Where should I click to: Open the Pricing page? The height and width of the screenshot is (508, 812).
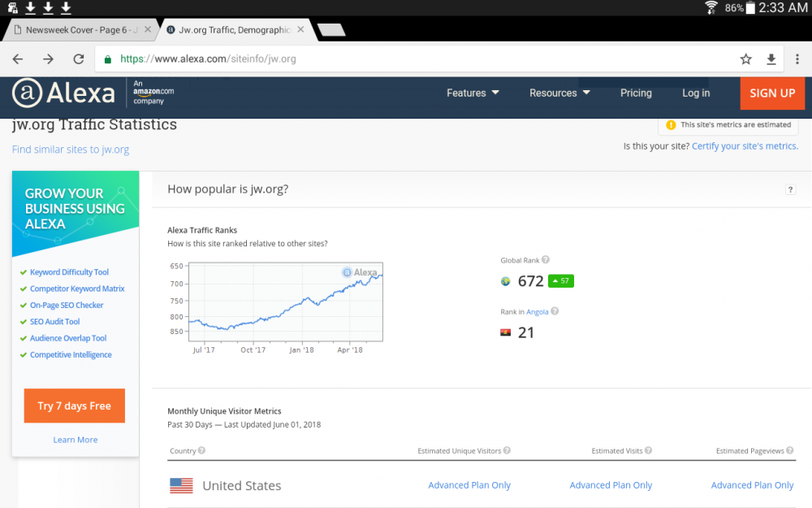click(636, 93)
